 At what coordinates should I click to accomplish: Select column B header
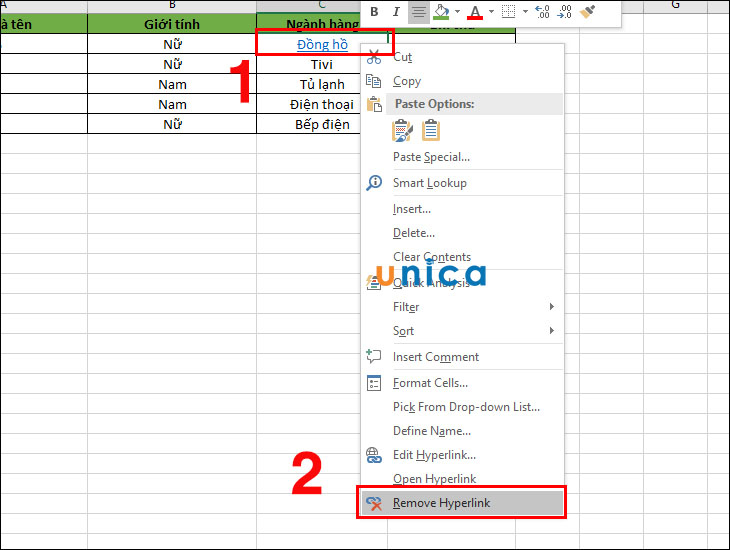(x=172, y=6)
